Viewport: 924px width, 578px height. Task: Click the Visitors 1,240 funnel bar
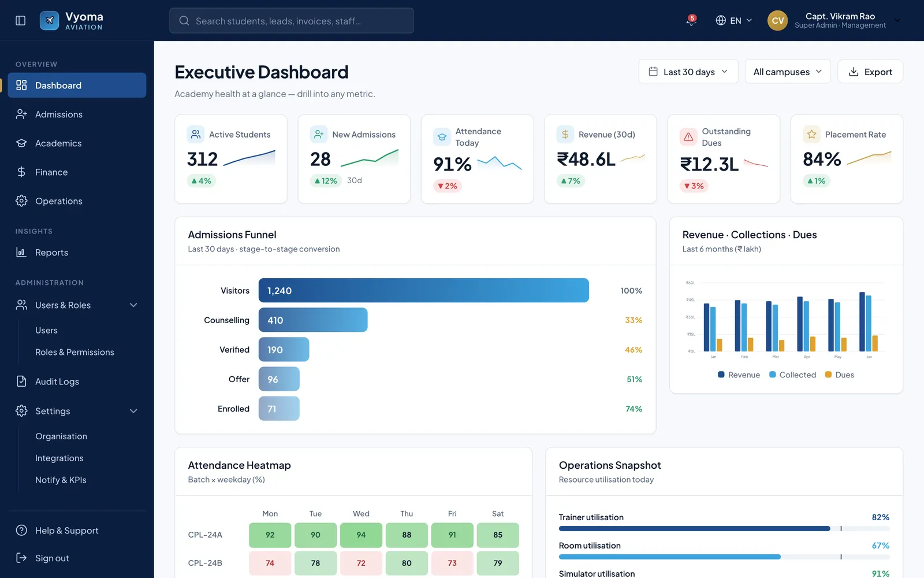click(424, 290)
